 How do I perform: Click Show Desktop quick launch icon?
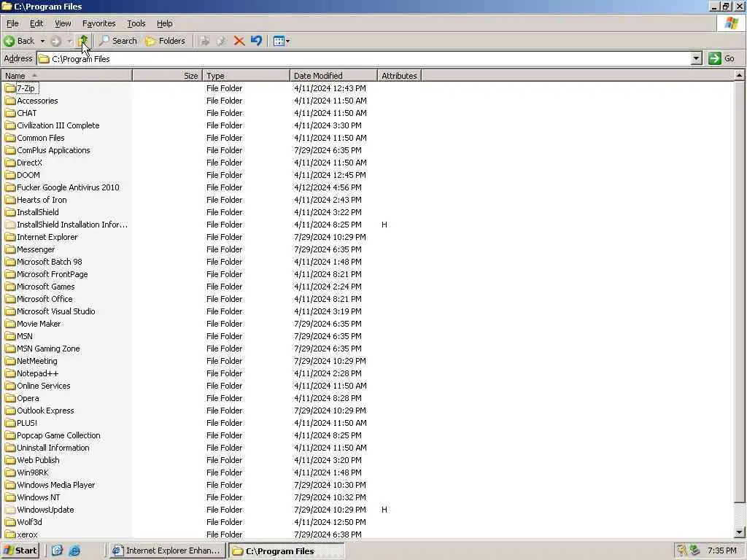click(x=57, y=551)
